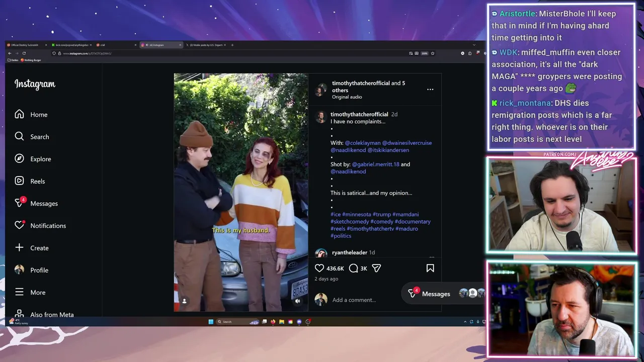Image resolution: width=644 pixels, height=362 pixels.
Task: Open Dailies bookmarks folder
Action: click(x=13, y=60)
